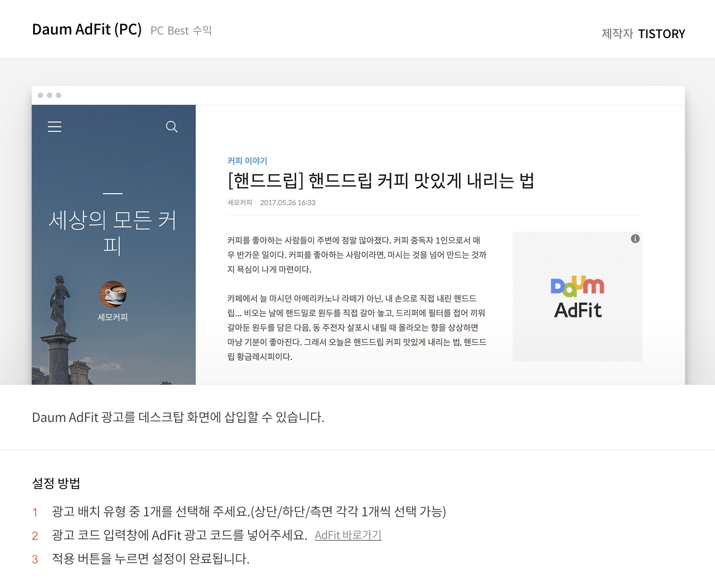
Task: Click the 커피 이야기 category link
Action: 247,161
